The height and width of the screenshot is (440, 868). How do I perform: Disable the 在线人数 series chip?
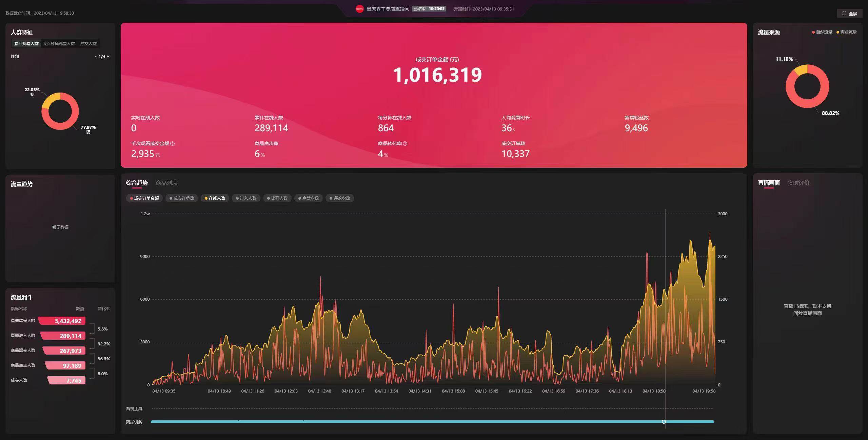pos(215,198)
